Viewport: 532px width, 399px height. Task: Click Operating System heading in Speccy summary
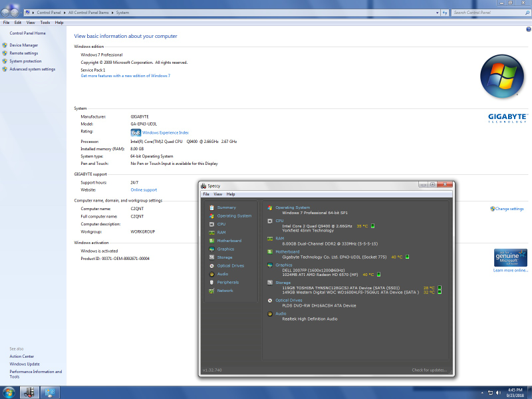(293, 207)
